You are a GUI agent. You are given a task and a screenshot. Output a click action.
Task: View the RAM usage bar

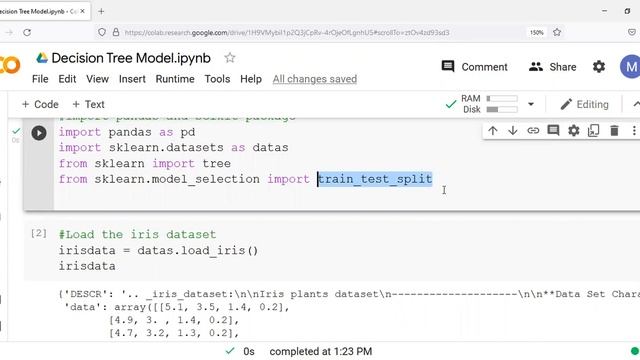point(502,98)
